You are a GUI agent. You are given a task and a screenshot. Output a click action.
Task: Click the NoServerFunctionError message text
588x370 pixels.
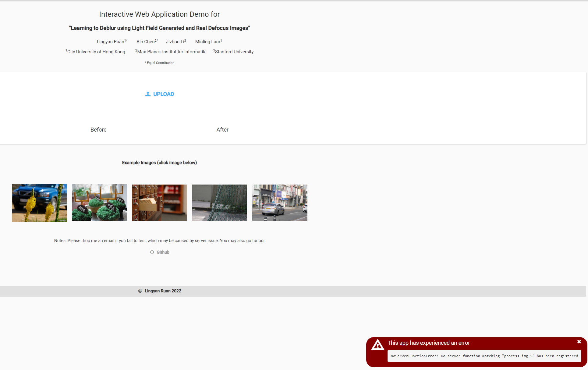tap(484, 356)
